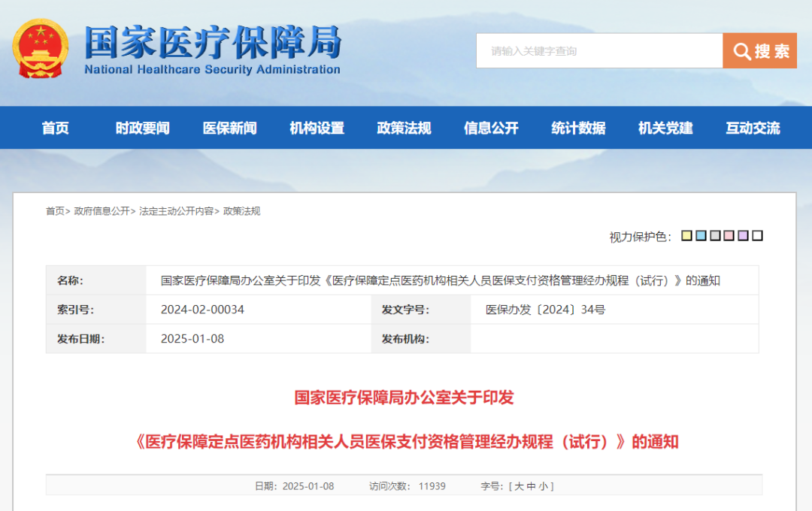Click the red heading 国家医疗保障局办公室关于印发
This screenshot has height=511, width=812.
click(x=404, y=398)
